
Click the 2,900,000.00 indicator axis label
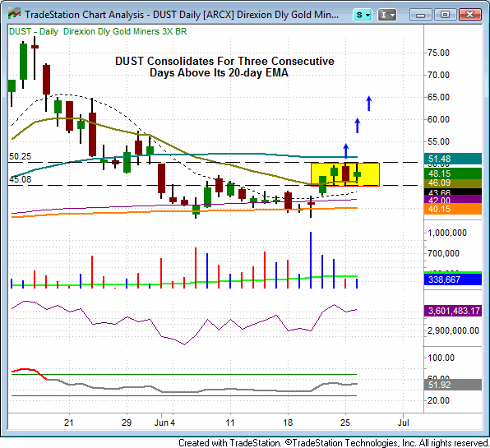click(453, 330)
